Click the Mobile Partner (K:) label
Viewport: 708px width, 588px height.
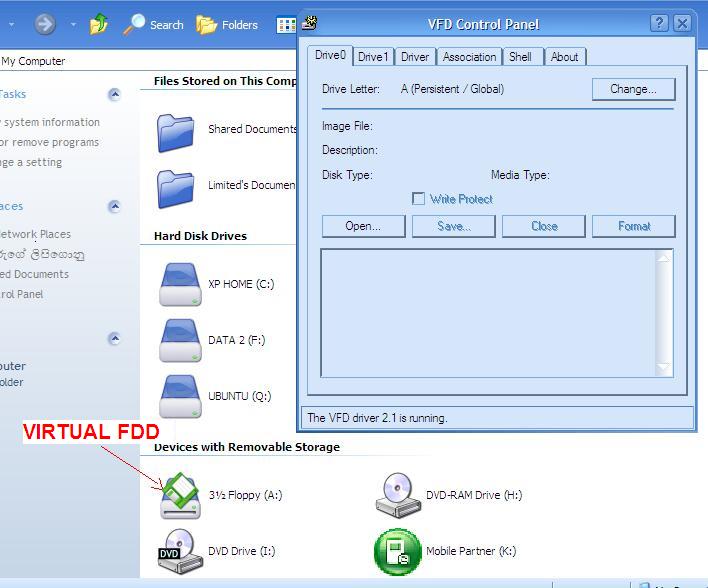point(471,551)
